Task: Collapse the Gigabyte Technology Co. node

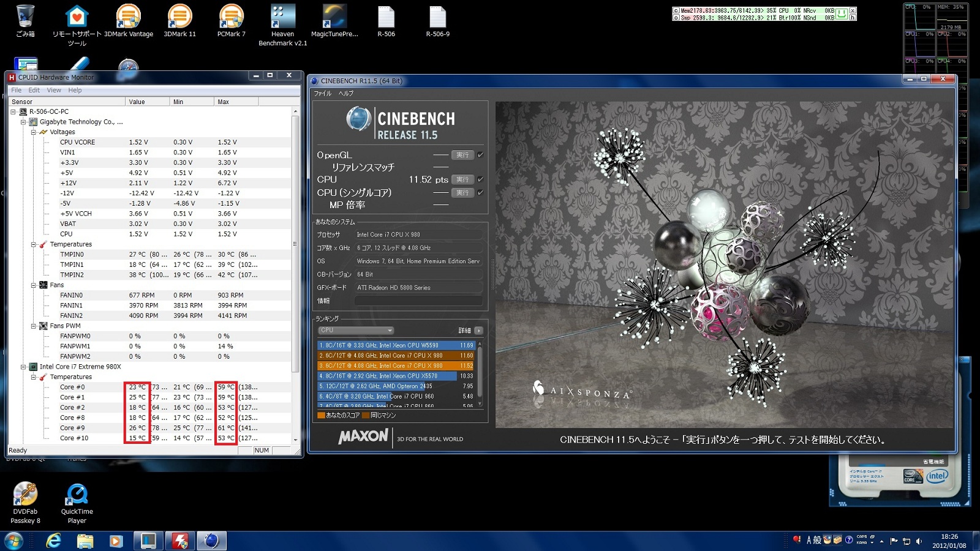Action: tap(23, 122)
